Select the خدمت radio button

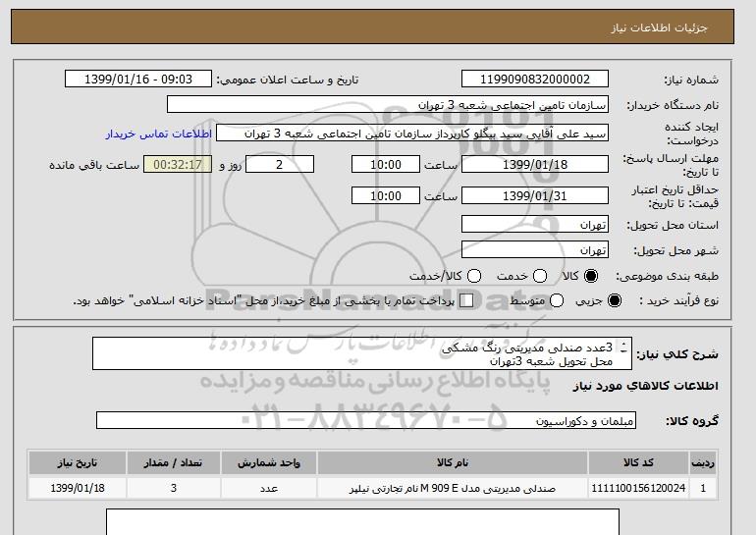pos(540,276)
